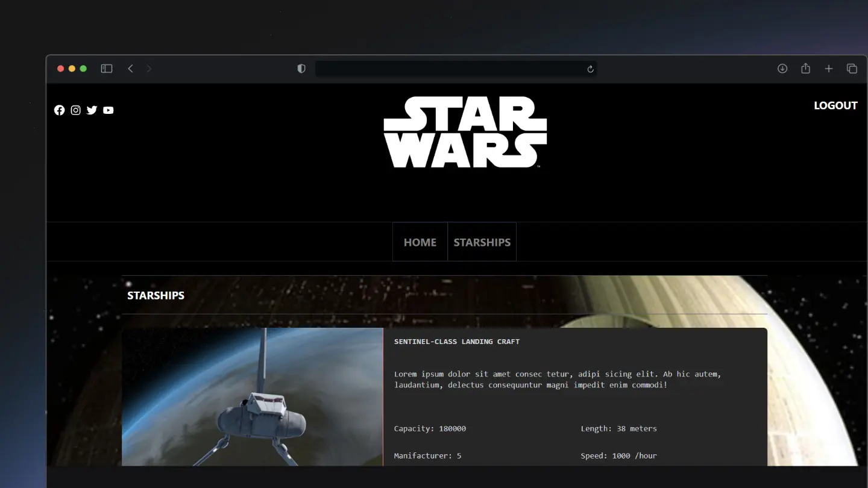The image size is (868, 488).
Task: Open the Sentinel-class landing craft image
Action: click(252, 396)
